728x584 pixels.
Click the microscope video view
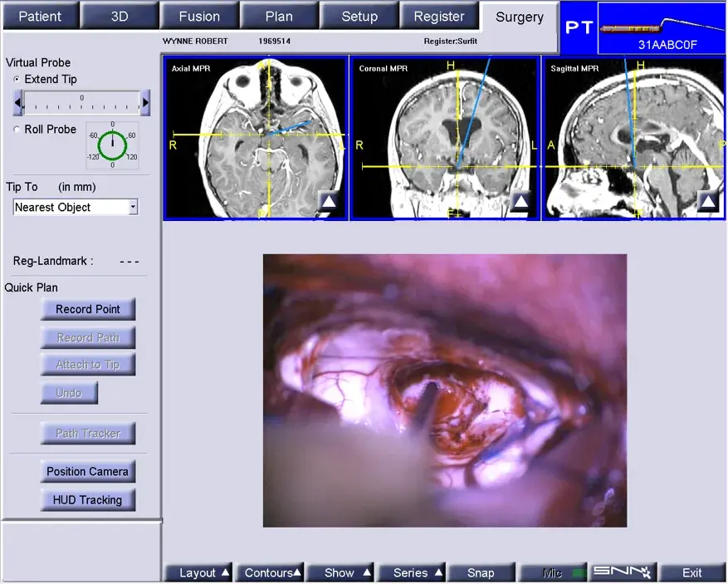coord(445,390)
